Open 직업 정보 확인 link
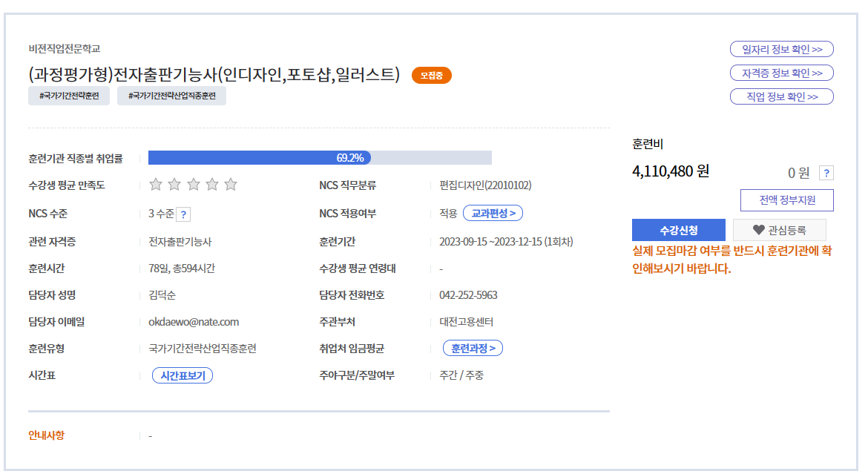The image size is (868, 474). coord(782,97)
